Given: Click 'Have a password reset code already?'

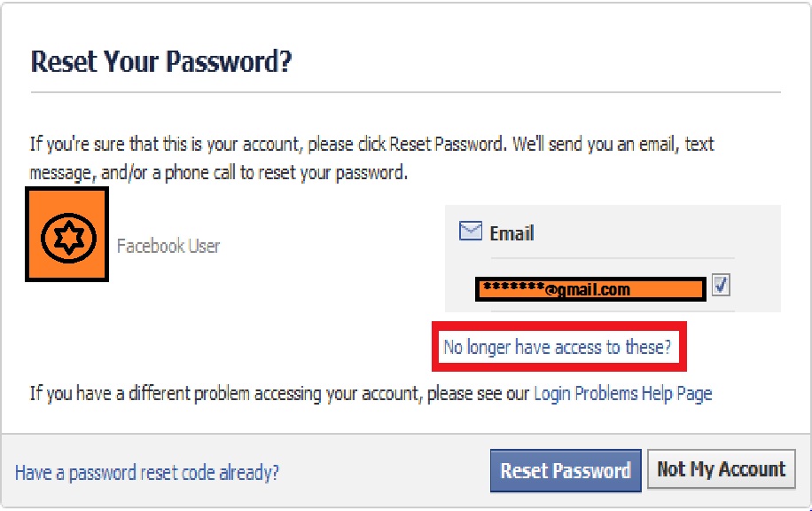Looking at the screenshot, I should coord(147,472).
